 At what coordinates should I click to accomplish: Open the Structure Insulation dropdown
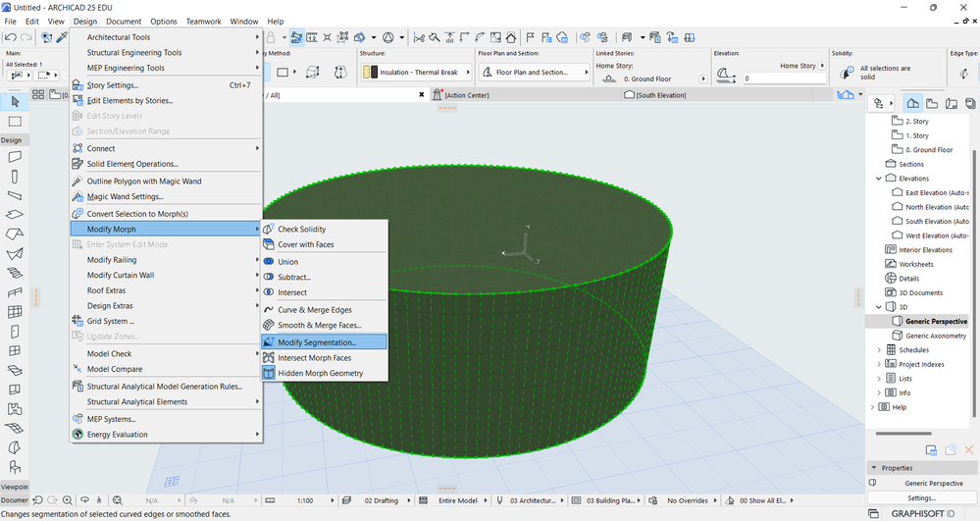(415, 73)
